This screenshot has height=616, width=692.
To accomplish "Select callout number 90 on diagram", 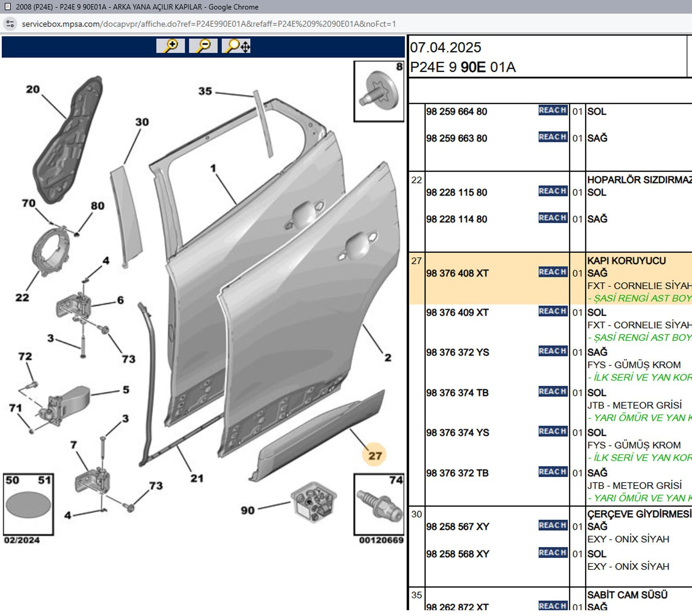I will tap(247, 510).
